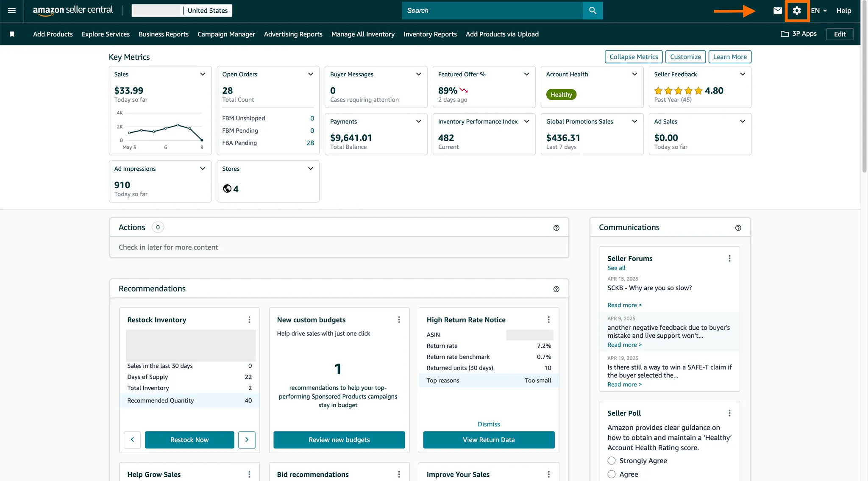The image size is (868, 481).
Task: Click See all in Seller Forums
Action: tap(616, 268)
